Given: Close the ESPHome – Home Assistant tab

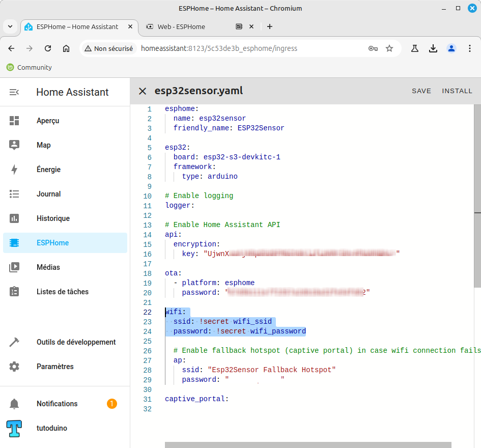Looking at the screenshot, I should pyautogui.click(x=130, y=26).
